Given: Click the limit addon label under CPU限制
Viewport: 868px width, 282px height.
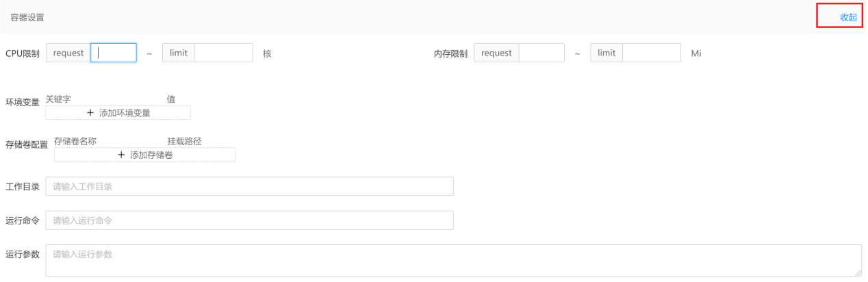Looking at the screenshot, I should (179, 53).
